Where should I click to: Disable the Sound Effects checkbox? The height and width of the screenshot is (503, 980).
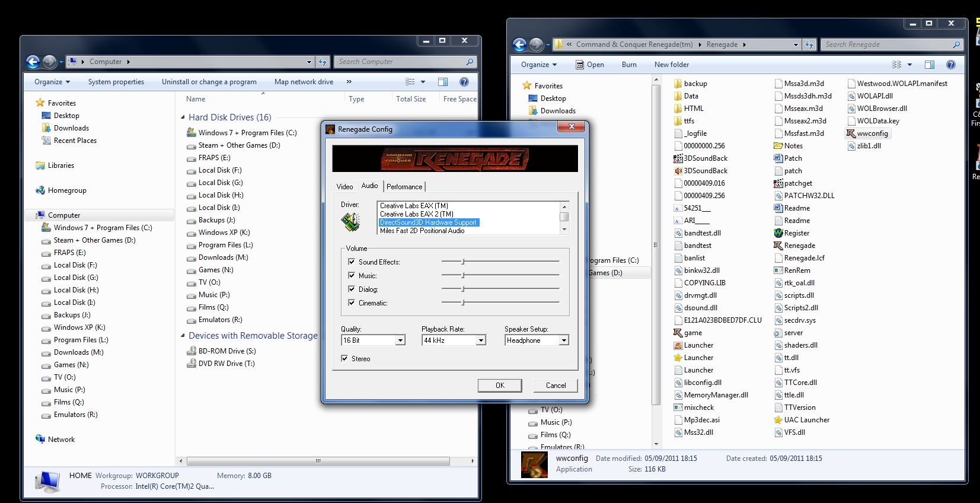(352, 262)
